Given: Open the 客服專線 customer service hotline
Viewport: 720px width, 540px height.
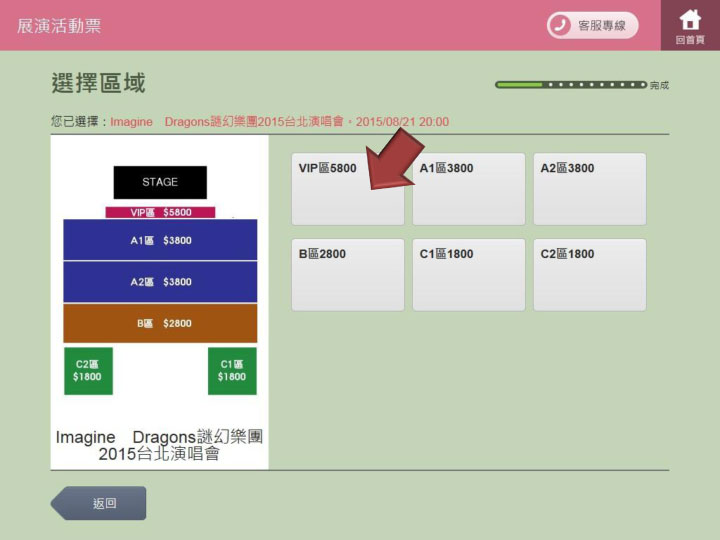Looking at the screenshot, I should (x=592, y=25).
